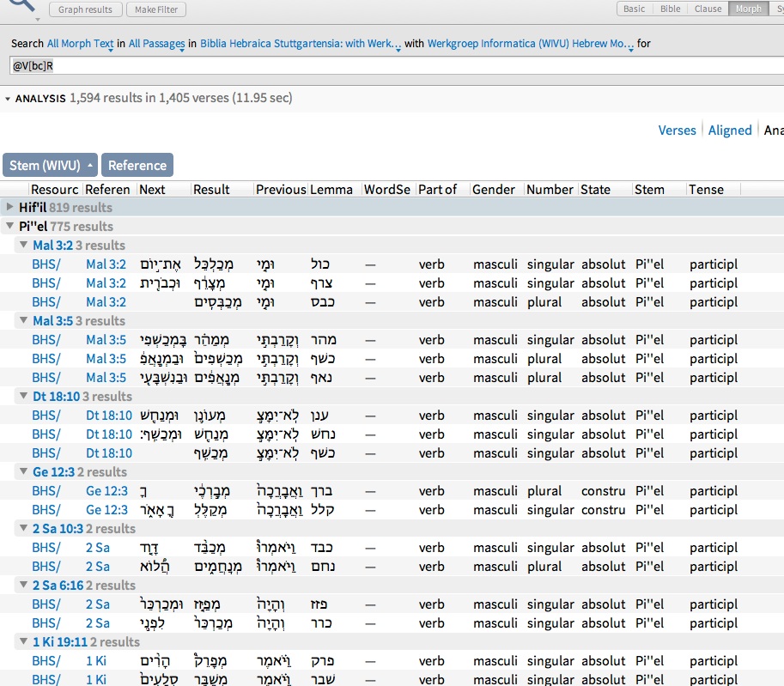Open 2 Sa reference for lemma נחם
Viewport: 784px width, 686px height.
98,567
